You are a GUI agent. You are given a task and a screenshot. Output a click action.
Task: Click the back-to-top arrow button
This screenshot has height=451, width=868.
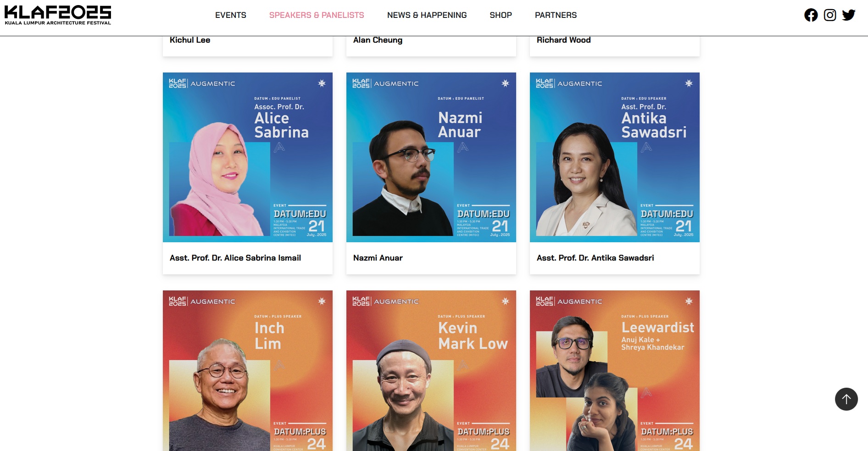coord(846,399)
